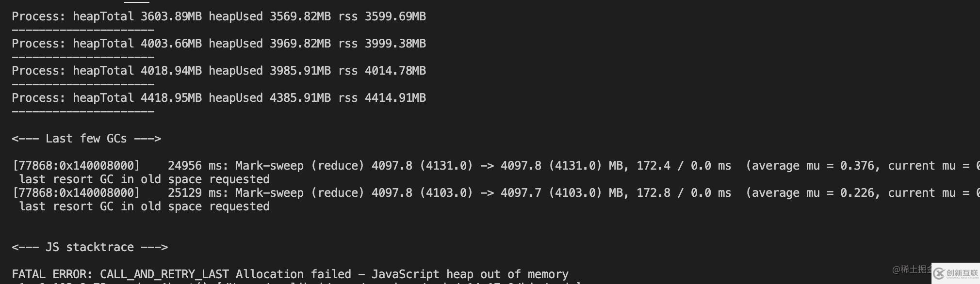Click heapUsed 3969.82MB value

tap(300, 44)
